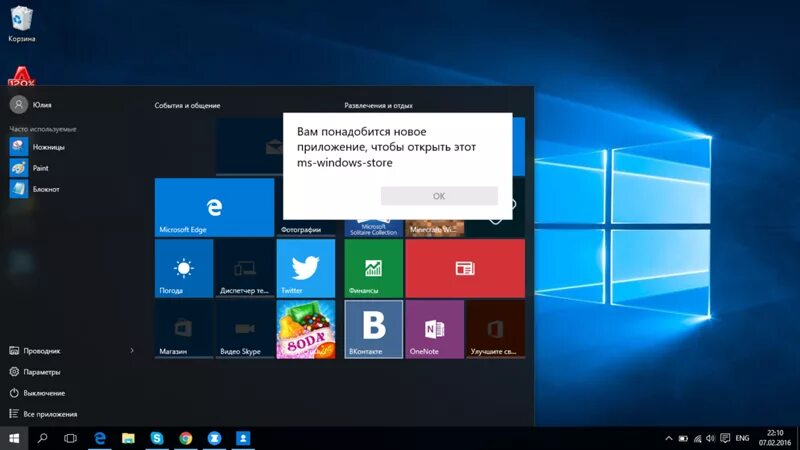Open the ВКонтакте tile
Viewport: 800px width, 450px height.
point(373,329)
